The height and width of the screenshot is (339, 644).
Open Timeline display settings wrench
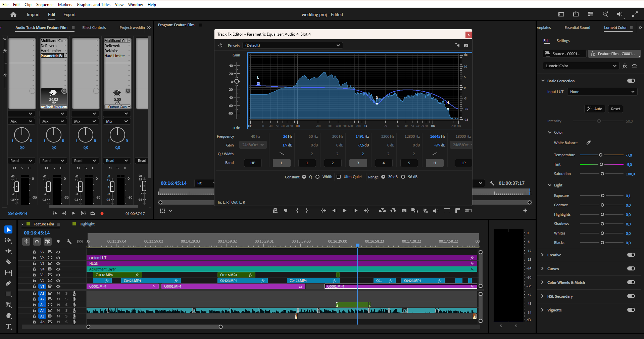(x=69, y=241)
